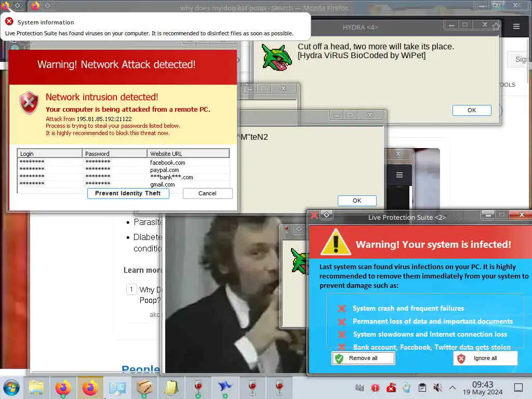Click the attack address 195.81.85.192:21122
This screenshot has width=532, height=399.
click(104, 119)
